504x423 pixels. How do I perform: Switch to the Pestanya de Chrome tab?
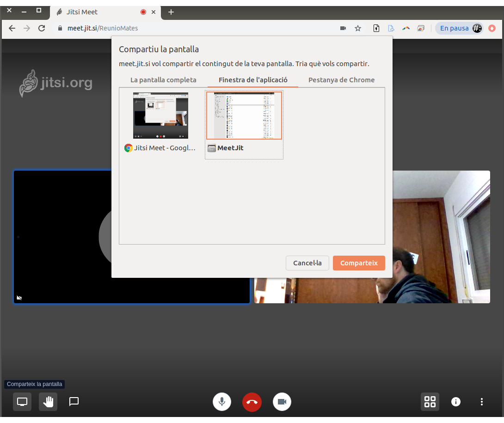pos(341,80)
